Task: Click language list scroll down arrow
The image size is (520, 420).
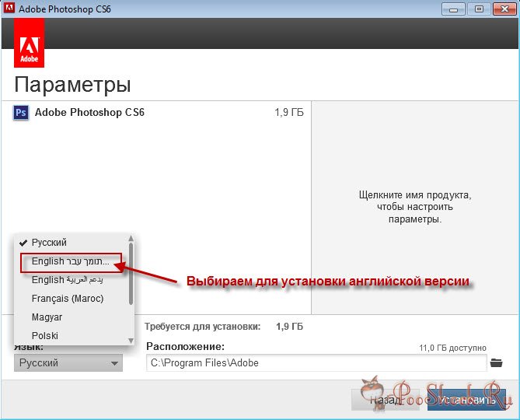Action: coord(131,341)
